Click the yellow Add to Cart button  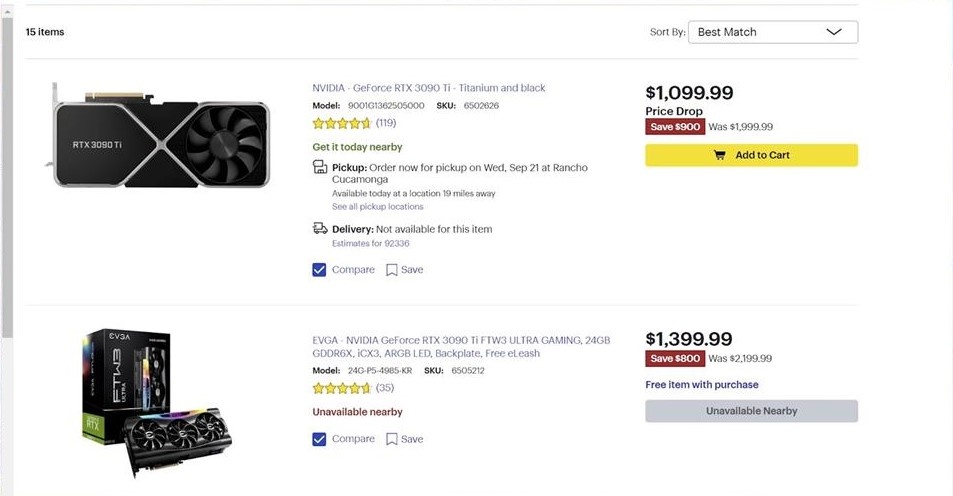pos(751,155)
